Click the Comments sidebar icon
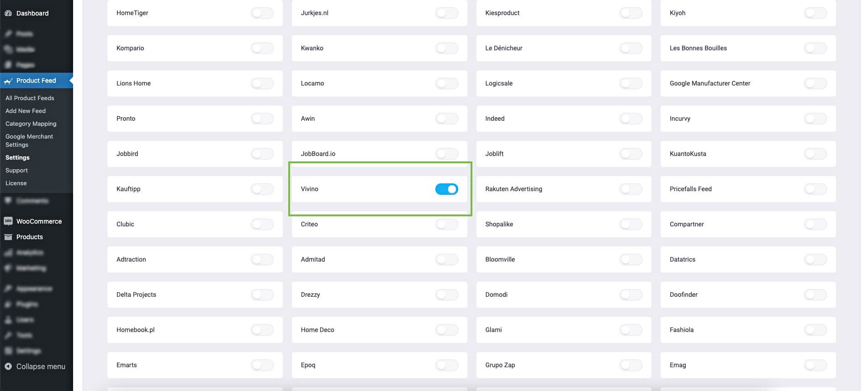Image resolution: width=868 pixels, height=391 pixels. pos(8,201)
